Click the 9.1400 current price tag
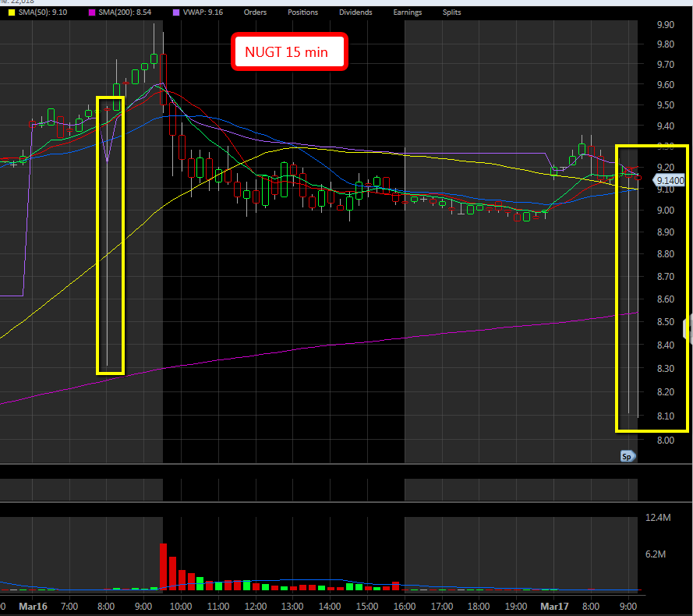 pyautogui.click(x=669, y=181)
